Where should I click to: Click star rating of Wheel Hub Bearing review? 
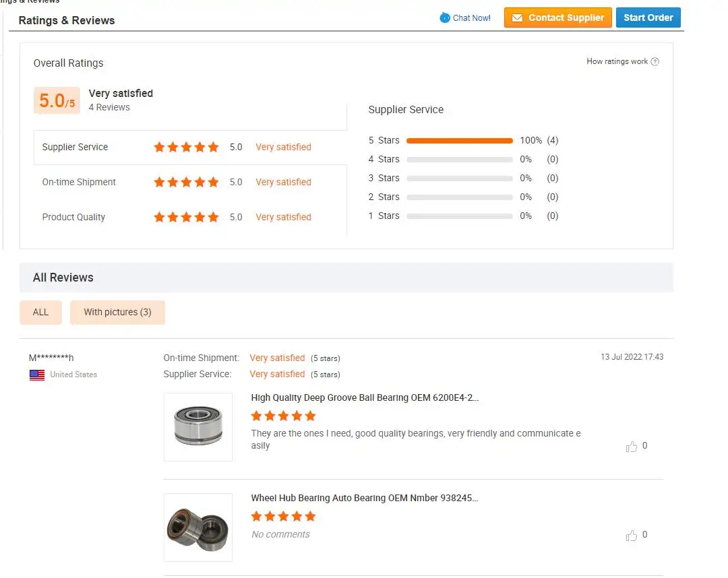(283, 516)
